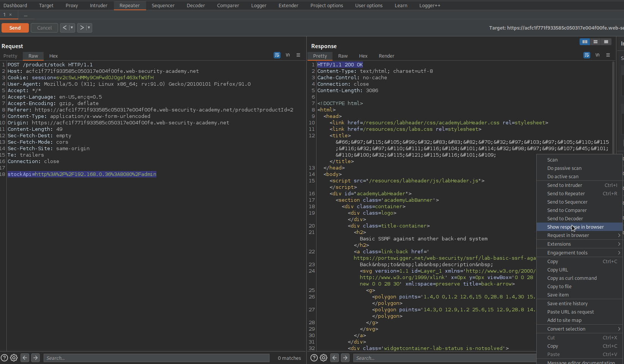Go to next request in history
This screenshot has height=364, width=624.
tap(82, 28)
